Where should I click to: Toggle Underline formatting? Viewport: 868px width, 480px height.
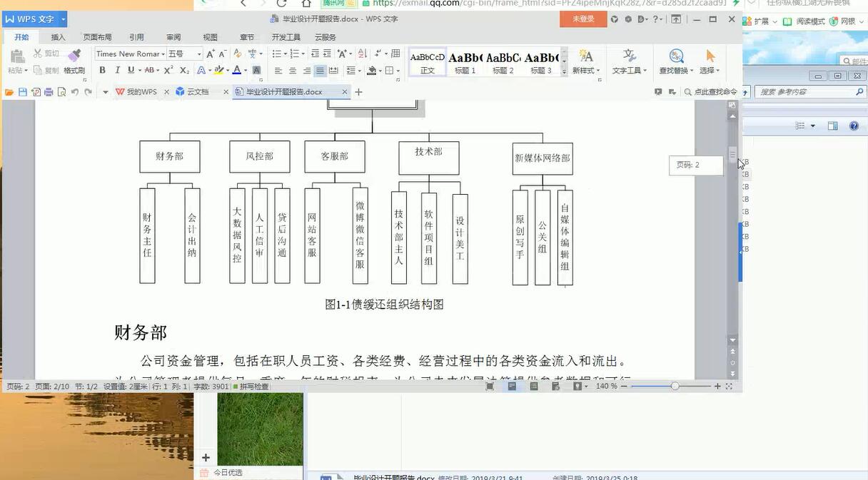(x=131, y=70)
